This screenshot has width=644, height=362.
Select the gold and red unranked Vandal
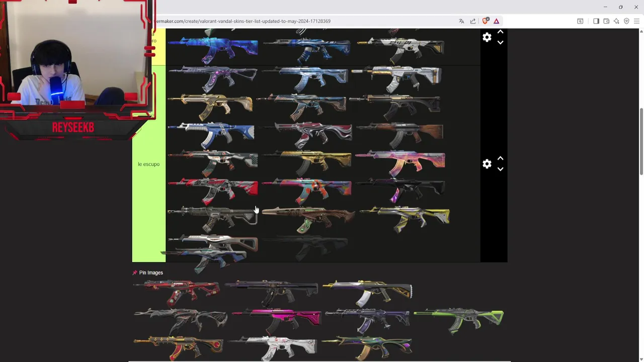(179, 348)
